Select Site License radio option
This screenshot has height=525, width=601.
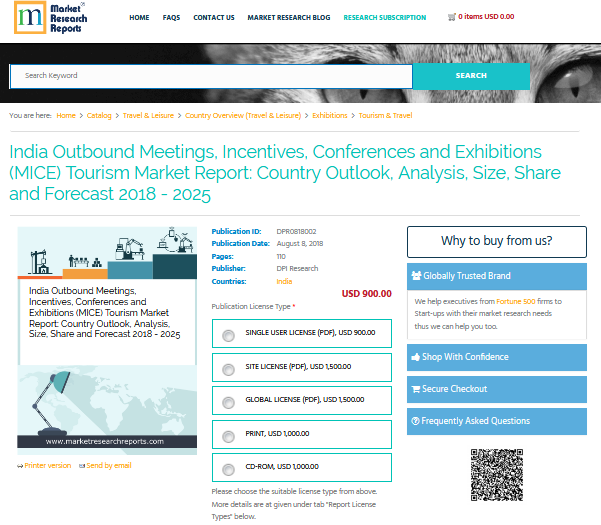(x=229, y=368)
